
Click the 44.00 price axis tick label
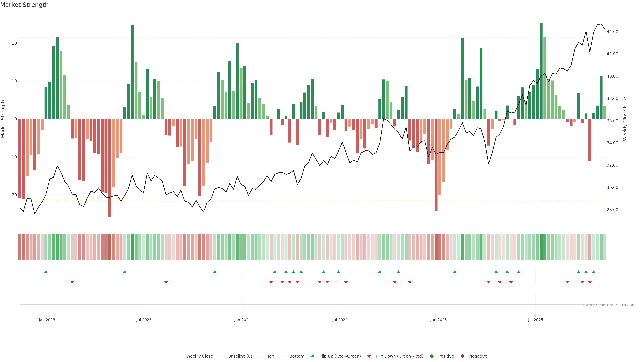click(612, 32)
